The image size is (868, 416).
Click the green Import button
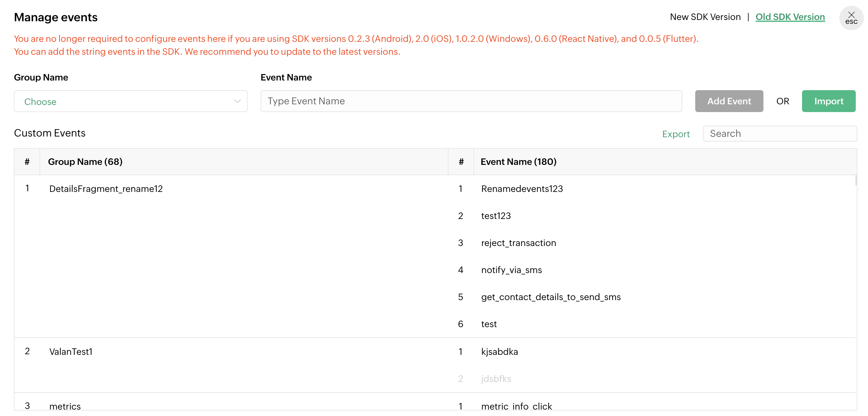pos(828,101)
